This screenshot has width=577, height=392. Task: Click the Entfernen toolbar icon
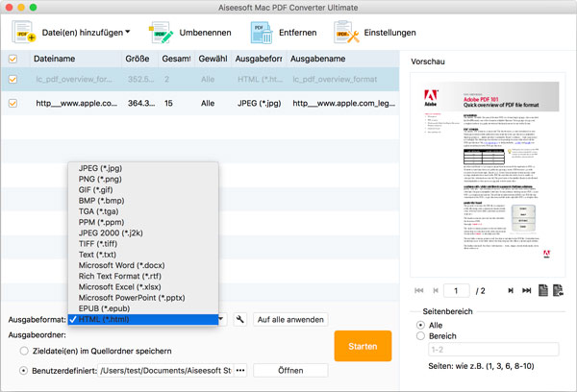coord(261,33)
